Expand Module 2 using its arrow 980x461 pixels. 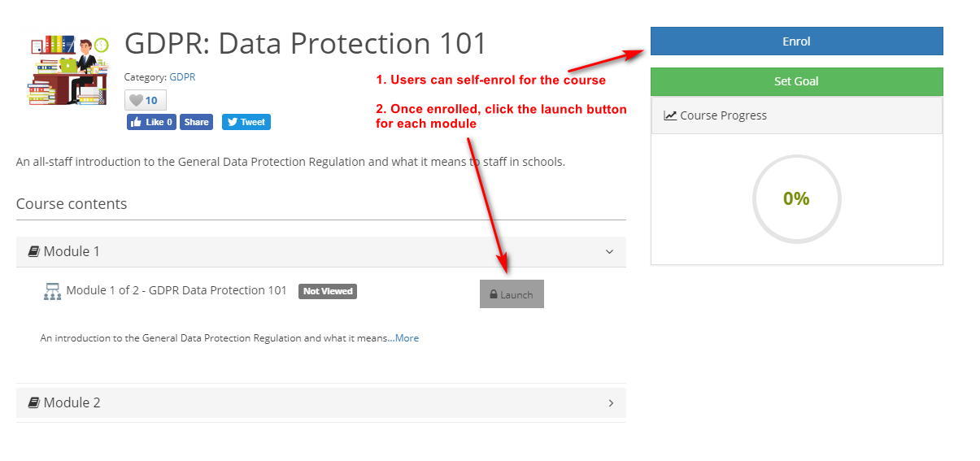[612, 403]
